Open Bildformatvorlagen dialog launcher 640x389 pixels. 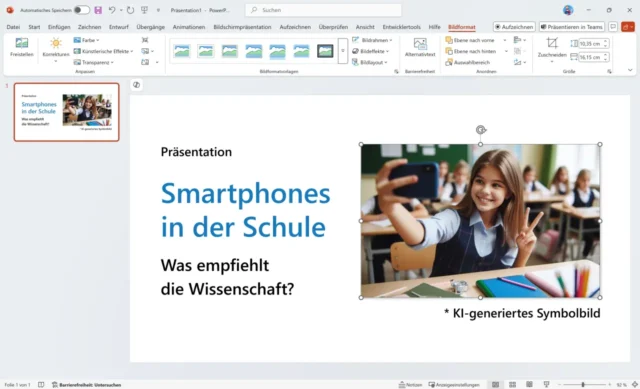point(396,71)
